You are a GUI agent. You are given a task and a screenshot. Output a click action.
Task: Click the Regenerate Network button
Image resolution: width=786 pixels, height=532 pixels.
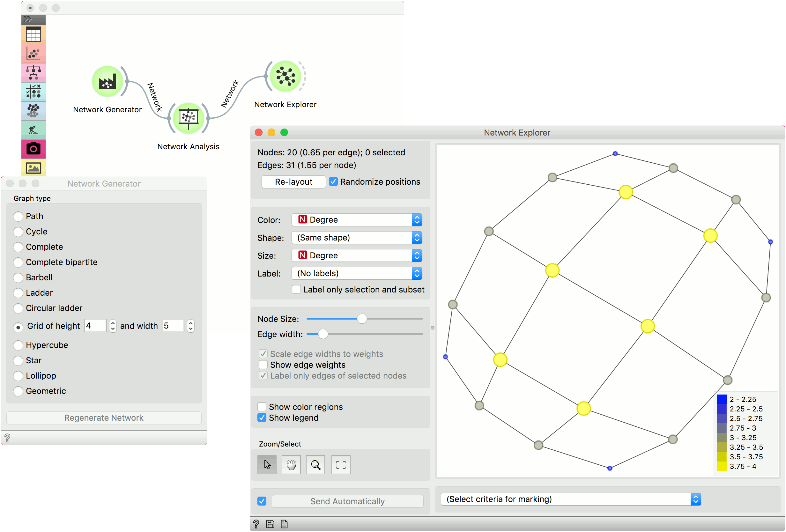click(104, 418)
